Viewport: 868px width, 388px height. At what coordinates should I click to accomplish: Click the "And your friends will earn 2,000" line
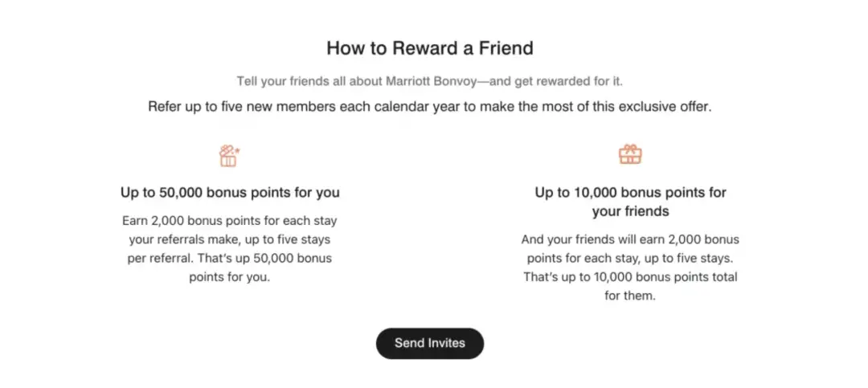tap(630, 239)
